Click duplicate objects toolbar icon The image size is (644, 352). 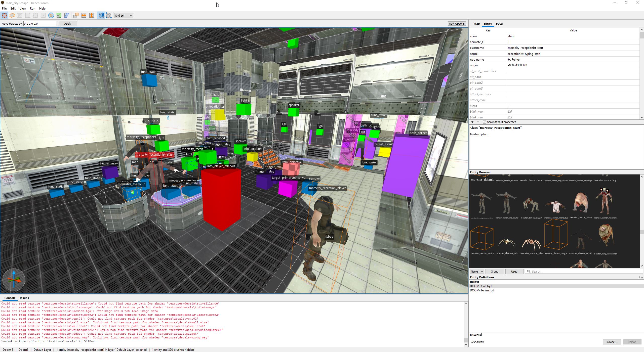coord(76,16)
